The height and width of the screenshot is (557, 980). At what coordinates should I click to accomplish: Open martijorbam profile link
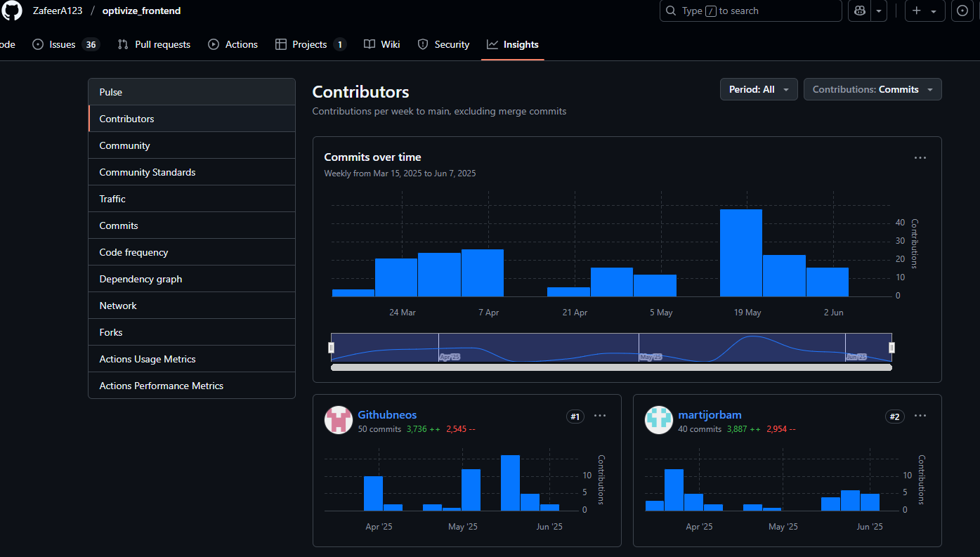click(710, 414)
